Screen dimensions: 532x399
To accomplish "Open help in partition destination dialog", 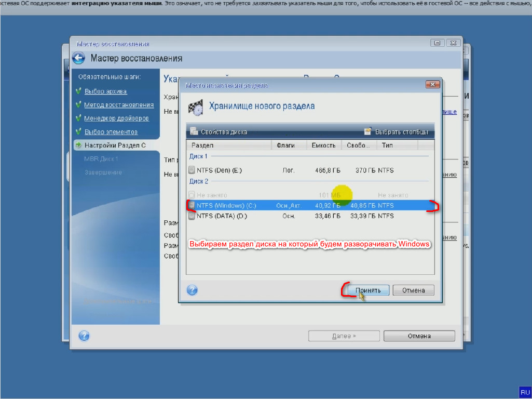I will point(192,290).
